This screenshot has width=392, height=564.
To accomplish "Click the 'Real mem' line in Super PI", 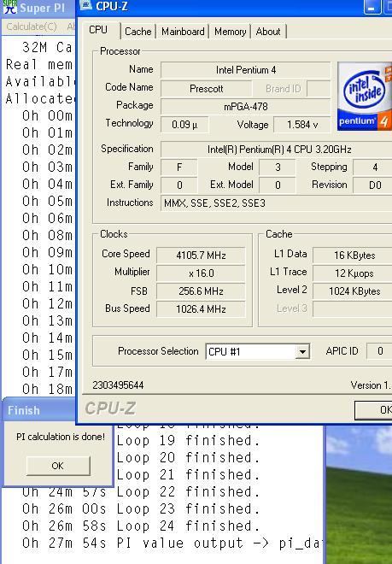I will [39, 65].
